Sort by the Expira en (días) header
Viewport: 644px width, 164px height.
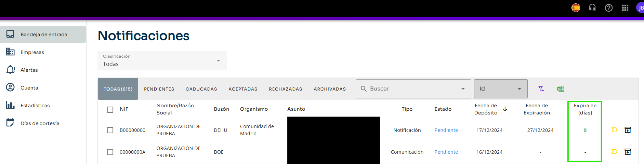pos(585,109)
